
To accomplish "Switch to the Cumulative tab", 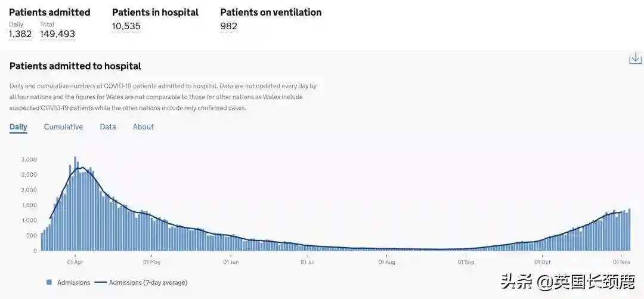I will tap(63, 127).
